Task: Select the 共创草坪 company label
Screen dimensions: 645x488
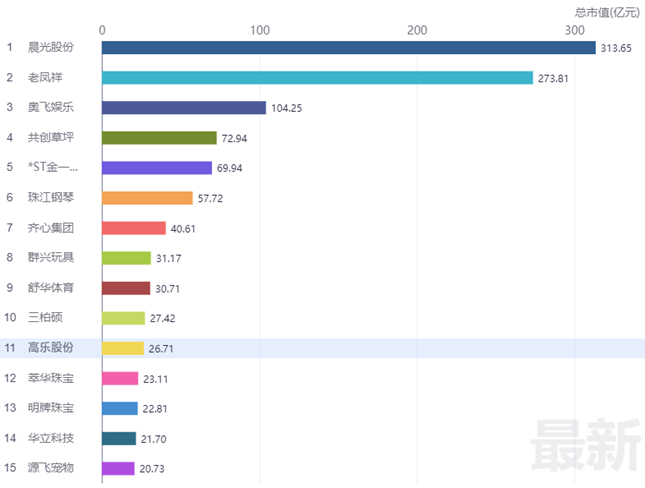Action: tap(51, 137)
